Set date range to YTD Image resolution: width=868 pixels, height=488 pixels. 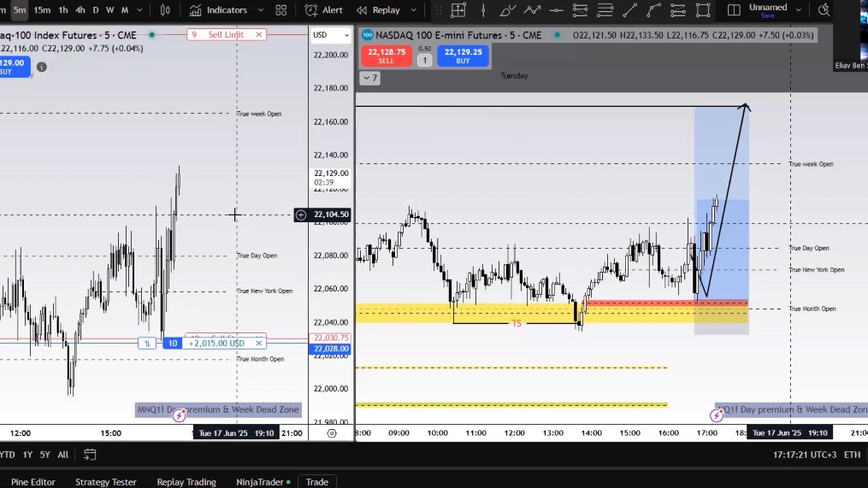pyautogui.click(x=7, y=455)
